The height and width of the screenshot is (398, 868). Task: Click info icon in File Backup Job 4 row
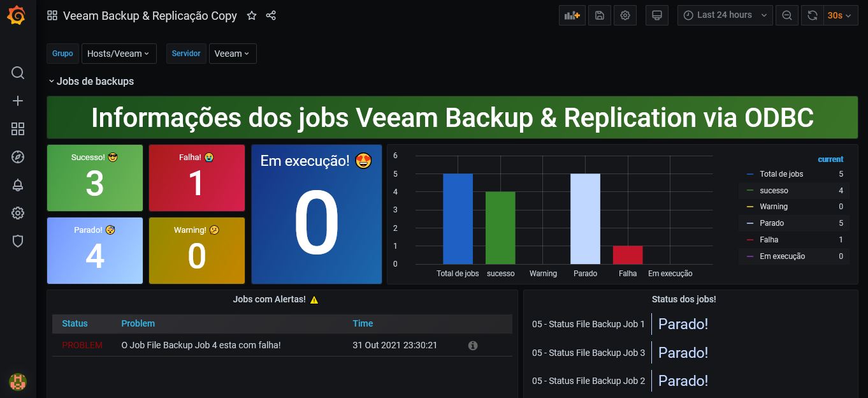pos(473,345)
